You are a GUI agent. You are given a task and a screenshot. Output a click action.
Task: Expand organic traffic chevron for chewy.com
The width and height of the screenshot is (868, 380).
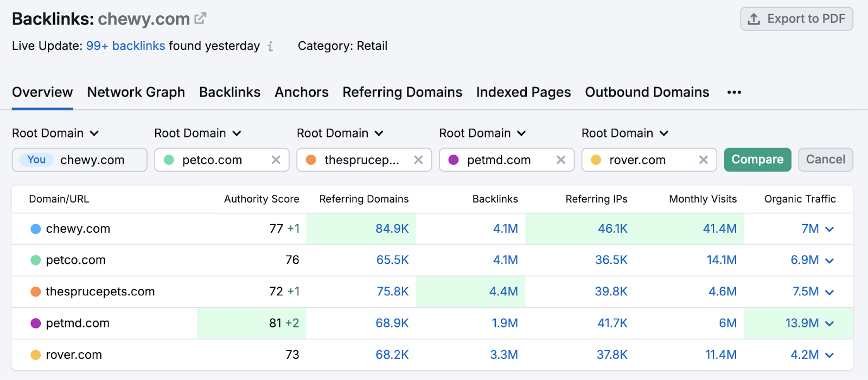[829, 229]
